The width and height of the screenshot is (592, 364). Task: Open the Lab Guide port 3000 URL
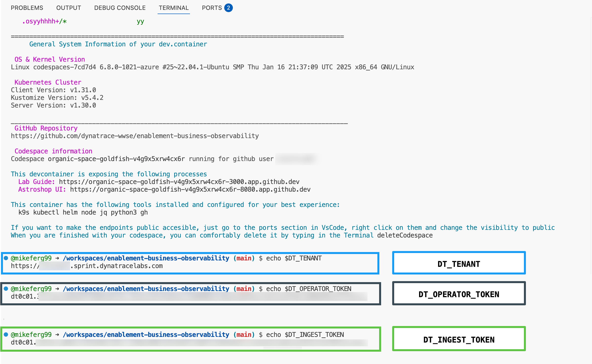tap(179, 182)
